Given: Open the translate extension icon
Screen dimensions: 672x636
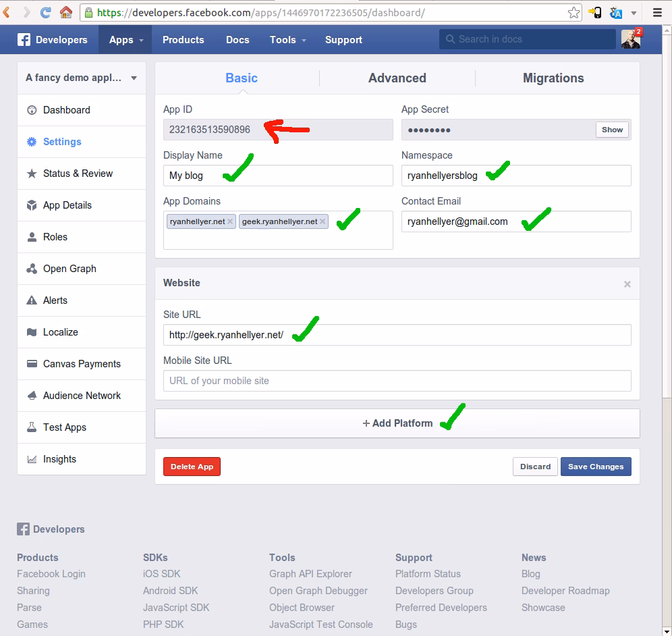Looking at the screenshot, I should [x=616, y=13].
